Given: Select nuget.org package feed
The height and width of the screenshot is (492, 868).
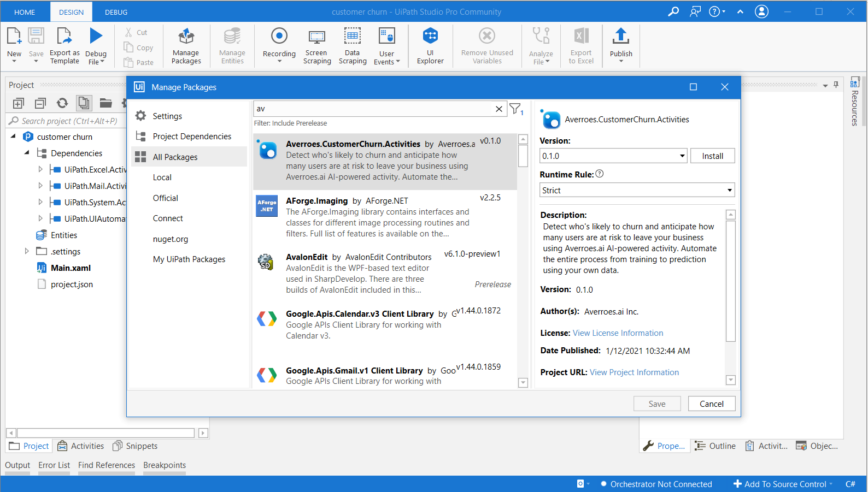Looking at the screenshot, I should [171, 239].
